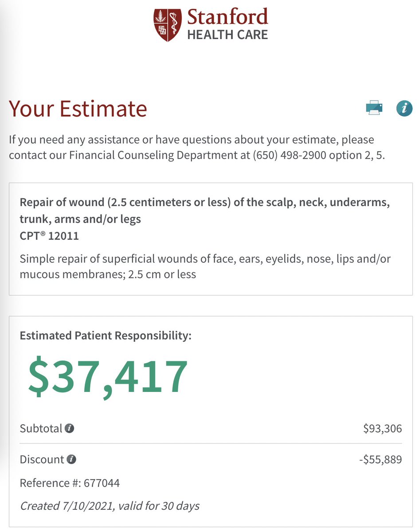Click the Subtotal label
This screenshot has height=532, width=419.
[x=41, y=429]
